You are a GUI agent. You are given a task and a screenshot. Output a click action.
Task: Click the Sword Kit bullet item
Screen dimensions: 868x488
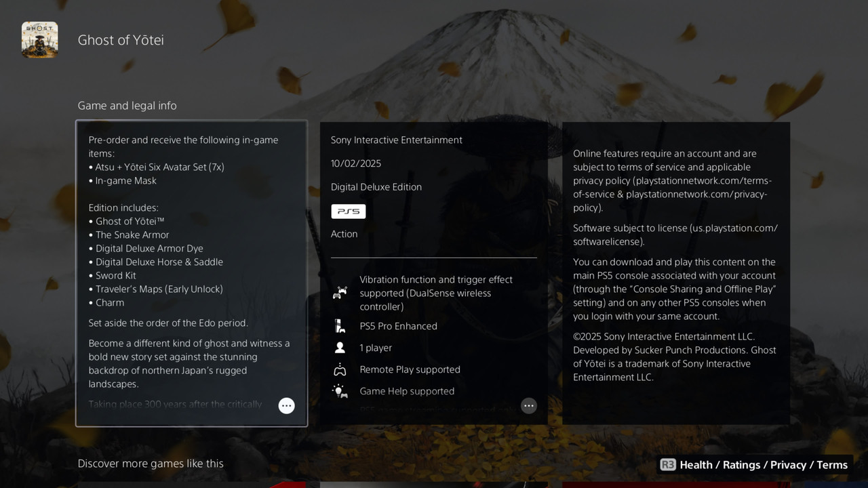point(112,276)
